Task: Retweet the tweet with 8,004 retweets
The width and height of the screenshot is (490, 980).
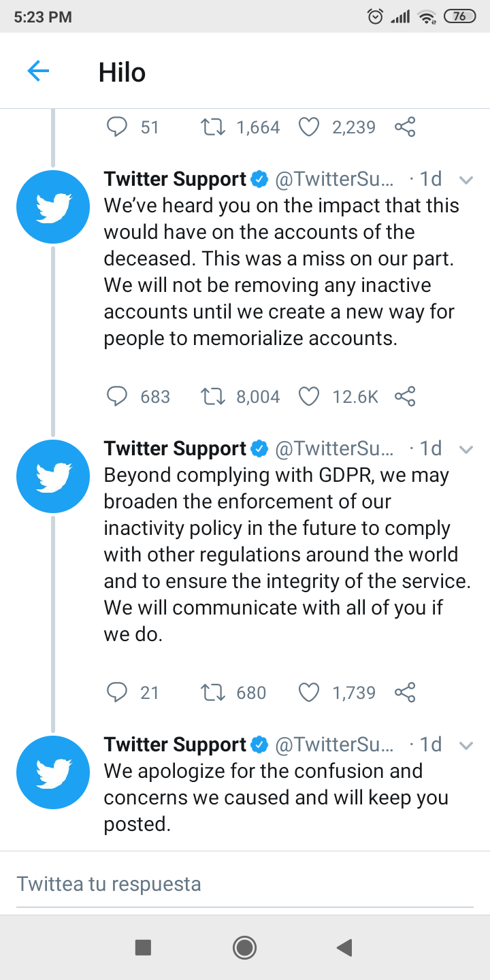Action: tap(214, 396)
